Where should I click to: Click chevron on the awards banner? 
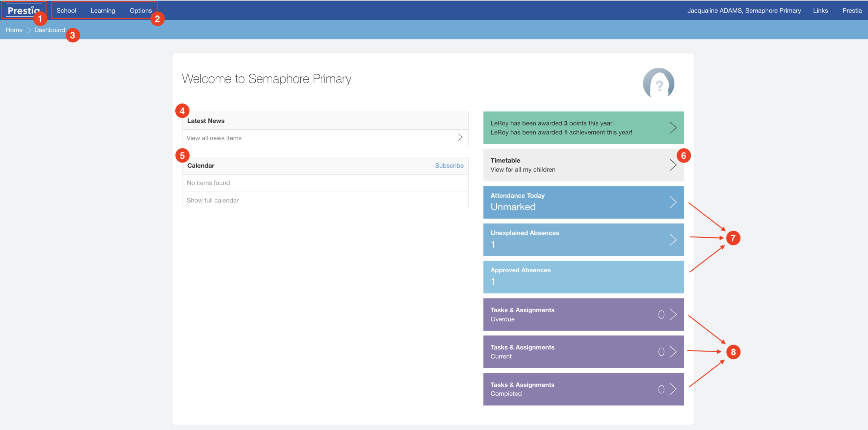click(673, 128)
